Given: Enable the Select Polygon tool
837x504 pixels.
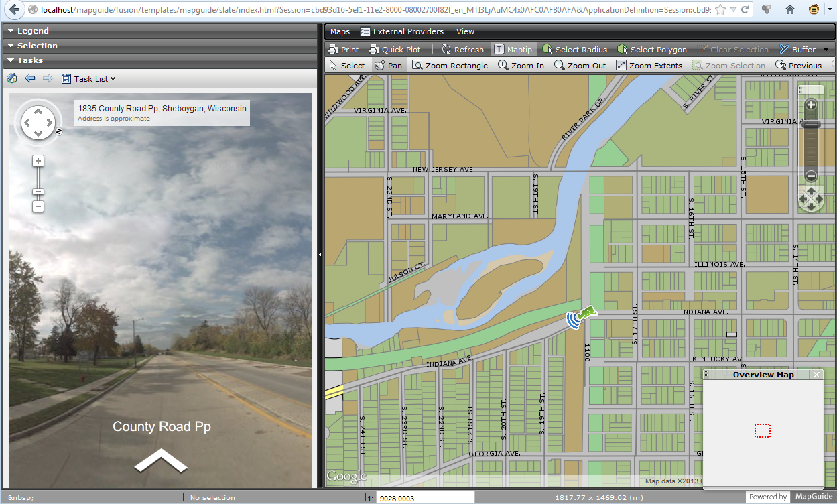Looking at the screenshot, I should [652, 48].
